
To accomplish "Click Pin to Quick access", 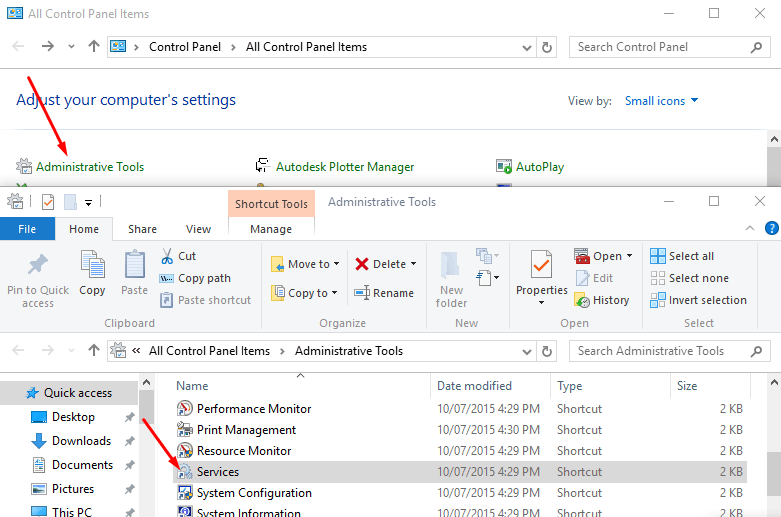I will pyautogui.click(x=38, y=280).
